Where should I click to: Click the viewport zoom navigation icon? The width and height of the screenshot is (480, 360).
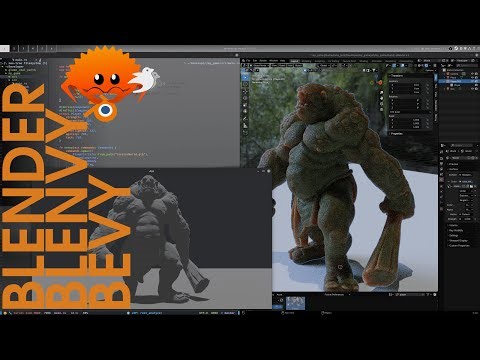(381, 92)
